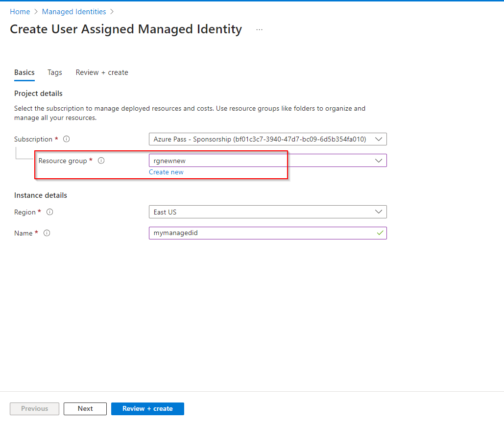Open the Review + create tab at top
This screenshot has width=504, height=426.
click(102, 72)
